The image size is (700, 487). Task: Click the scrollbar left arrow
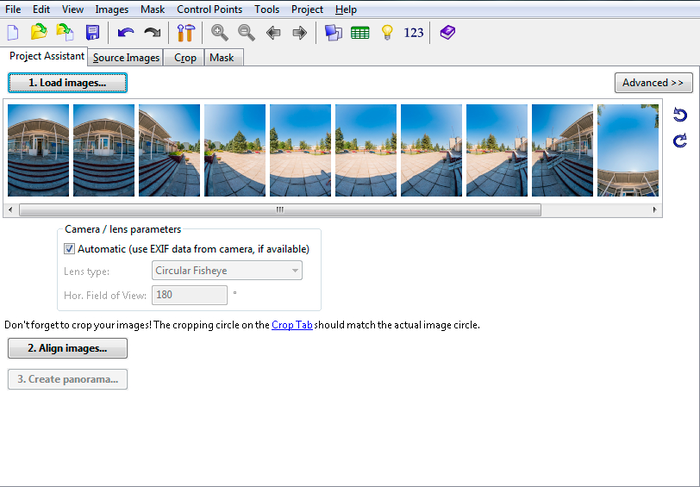11,209
